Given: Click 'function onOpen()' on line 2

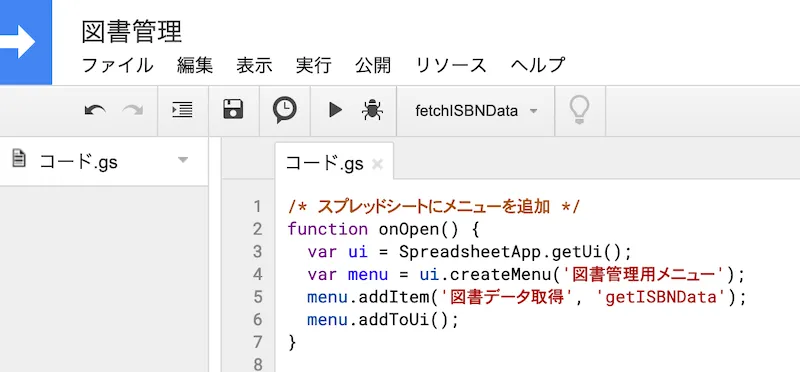Looking at the screenshot, I should click(373, 229).
